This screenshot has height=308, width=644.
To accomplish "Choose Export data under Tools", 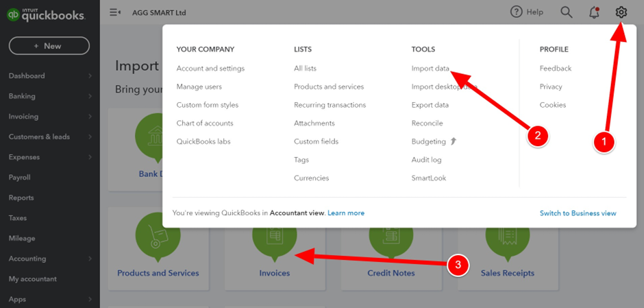I will (430, 105).
